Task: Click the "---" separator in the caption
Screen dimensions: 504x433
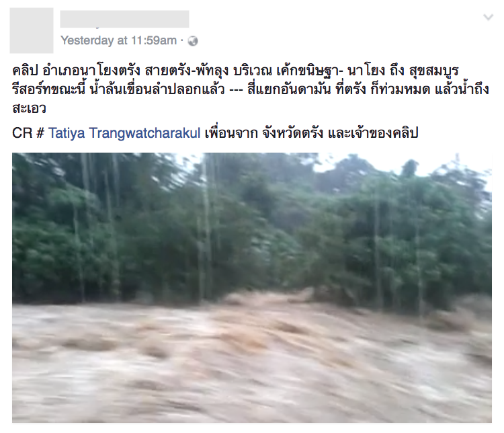Action: pos(236,90)
